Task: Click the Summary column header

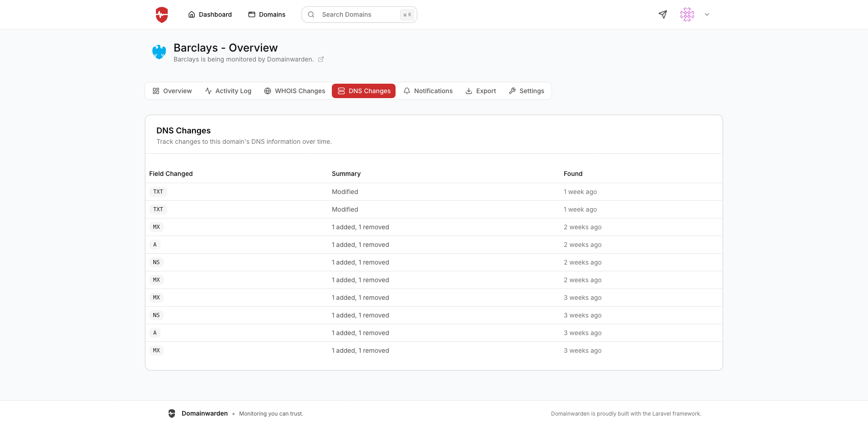Action: click(x=346, y=174)
